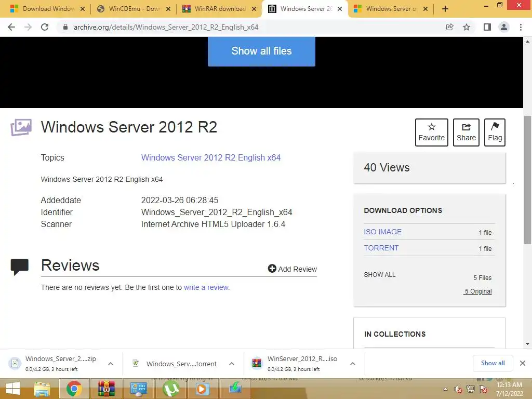Open the uTorrent taskbar icon
532x399 pixels.
tap(170, 389)
